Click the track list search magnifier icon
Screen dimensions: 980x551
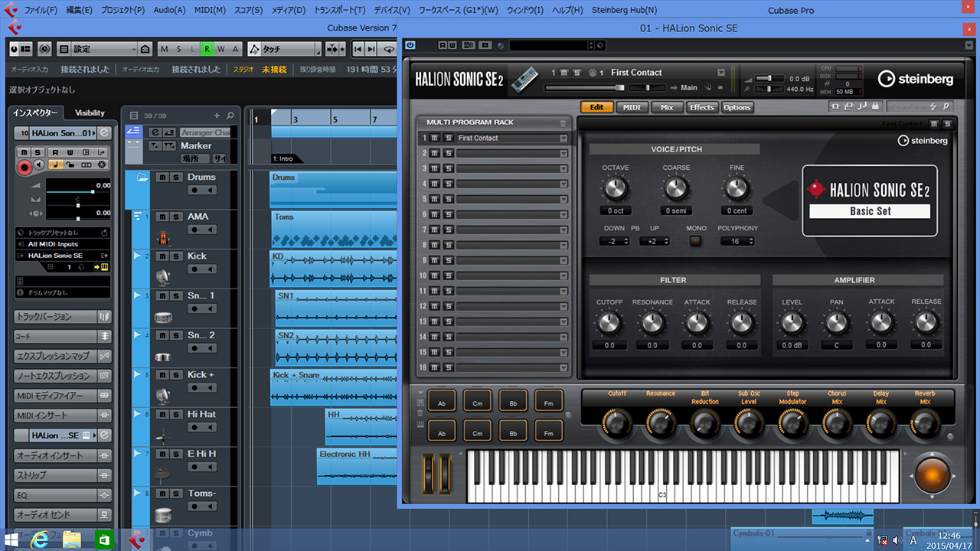[230, 116]
